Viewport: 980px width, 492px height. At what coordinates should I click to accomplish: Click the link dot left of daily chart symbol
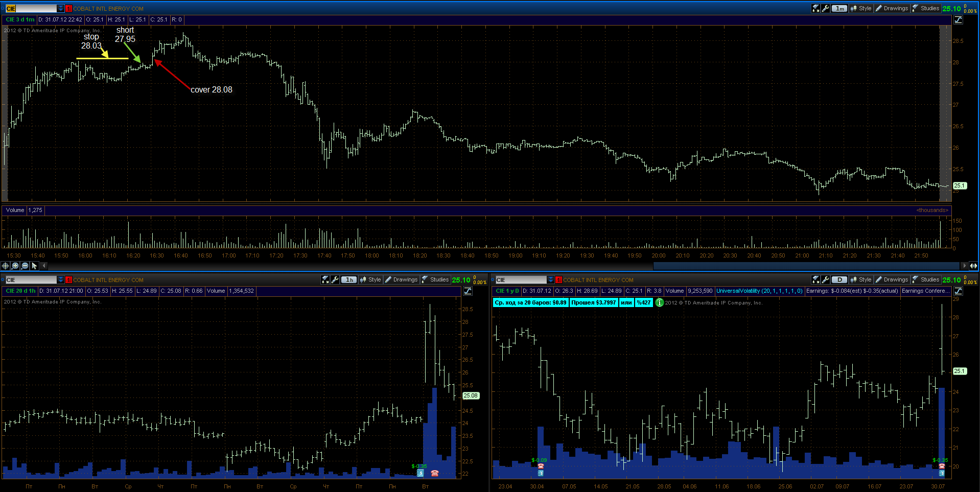pyautogui.click(x=493, y=280)
